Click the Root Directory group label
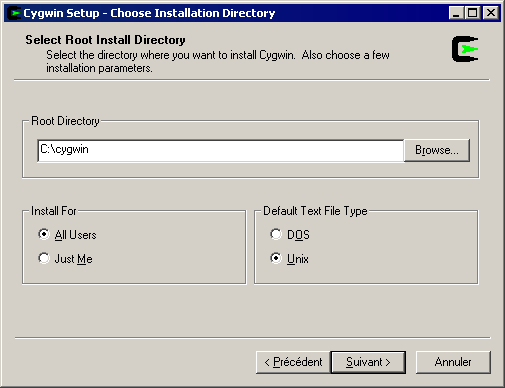This screenshot has width=505, height=388. (x=65, y=121)
